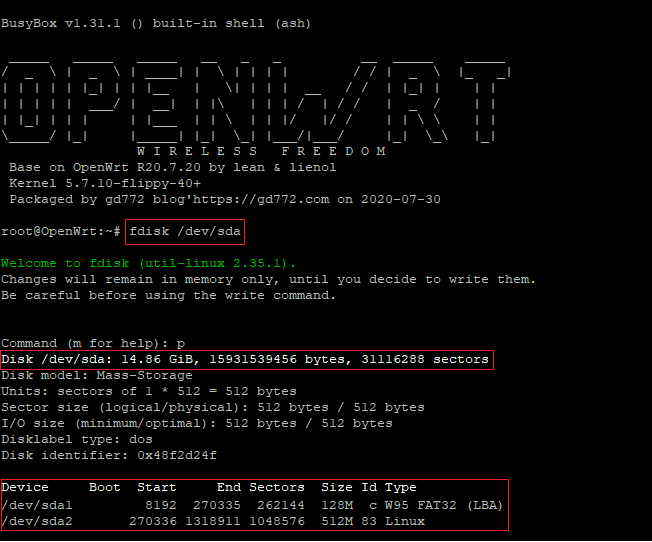This screenshot has height=542, width=652.
Task: Click the OPENWRT ASCII art logo
Action: click(x=256, y=102)
